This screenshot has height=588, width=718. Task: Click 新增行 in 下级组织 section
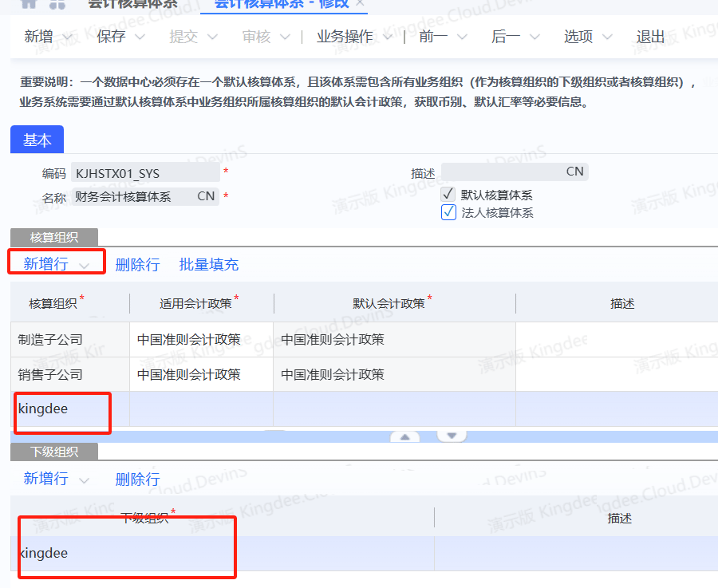45,479
